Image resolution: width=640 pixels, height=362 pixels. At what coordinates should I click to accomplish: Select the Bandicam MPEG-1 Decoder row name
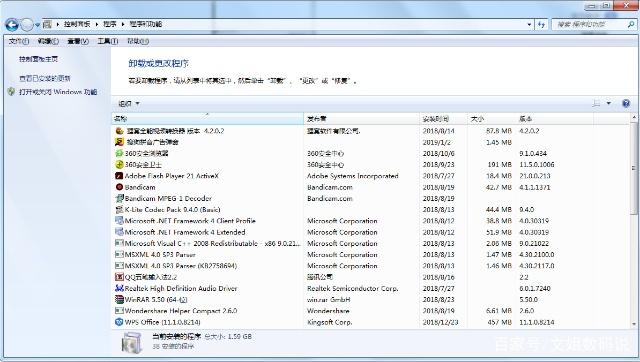pos(168,198)
